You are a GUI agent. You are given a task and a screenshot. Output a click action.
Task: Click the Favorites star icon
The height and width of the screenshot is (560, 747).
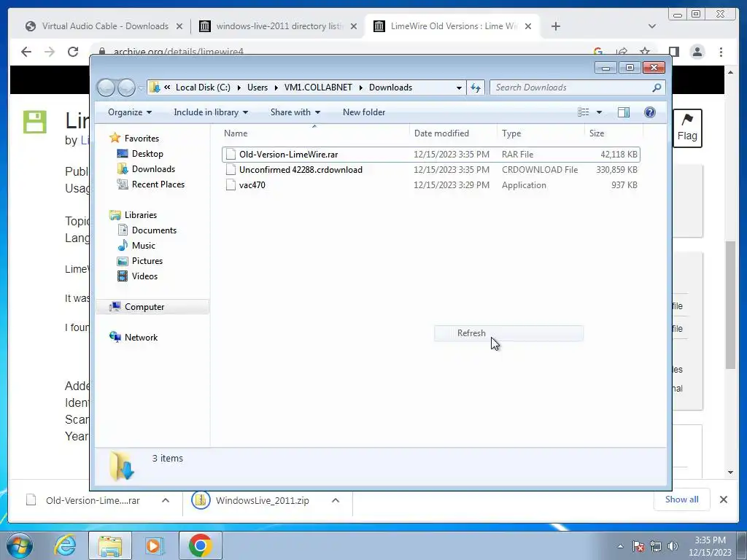coord(115,138)
